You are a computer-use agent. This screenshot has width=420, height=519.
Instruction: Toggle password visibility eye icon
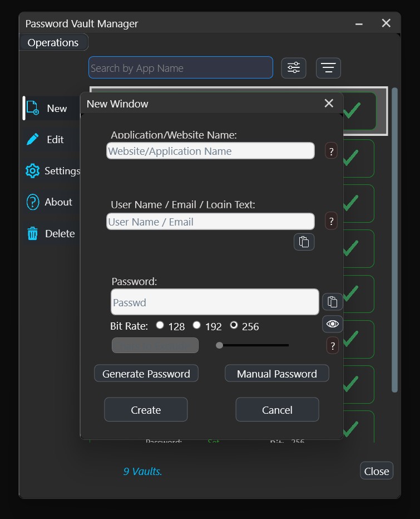[332, 324]
